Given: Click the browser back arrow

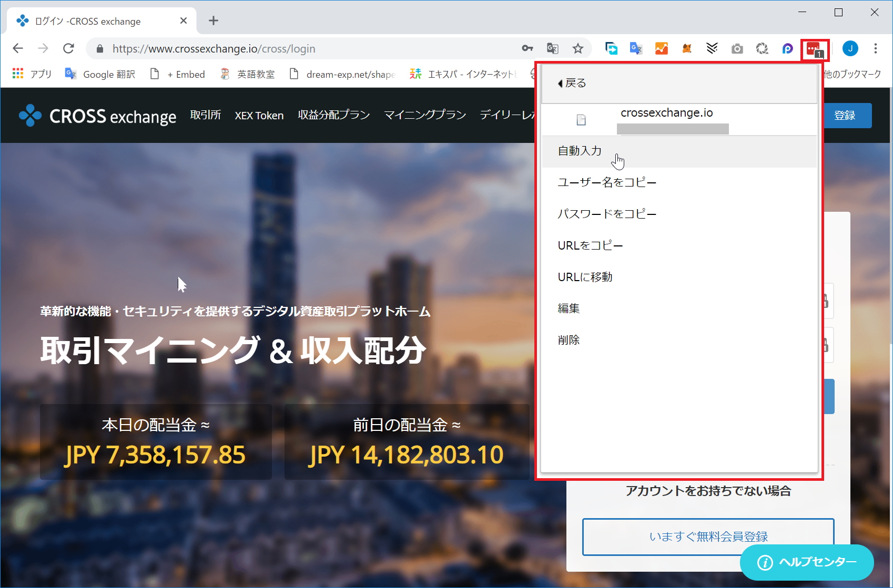Looking at the screenshot, I should [x=18, y=48].
